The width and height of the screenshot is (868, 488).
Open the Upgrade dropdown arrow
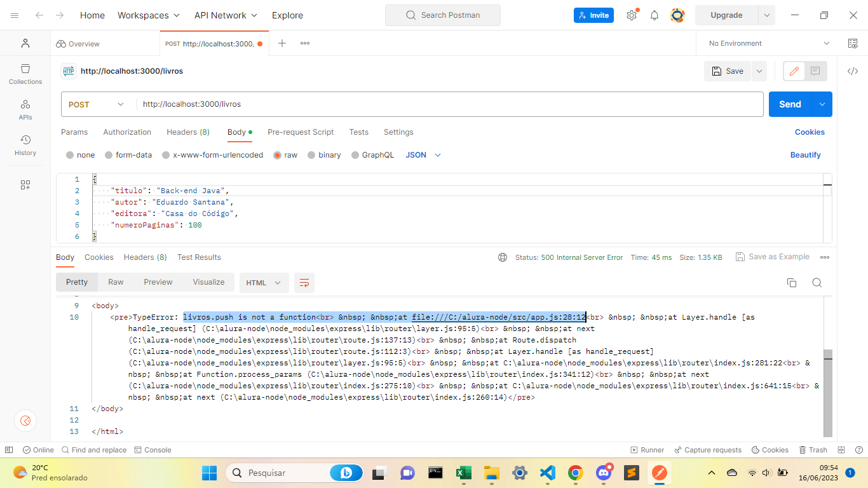pyautogui.click(x=767, y=15)
